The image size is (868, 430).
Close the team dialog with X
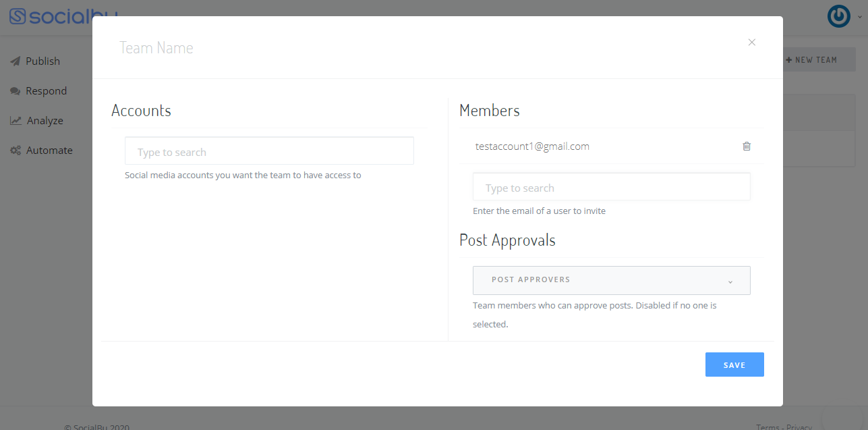click(x=752, y=43)
